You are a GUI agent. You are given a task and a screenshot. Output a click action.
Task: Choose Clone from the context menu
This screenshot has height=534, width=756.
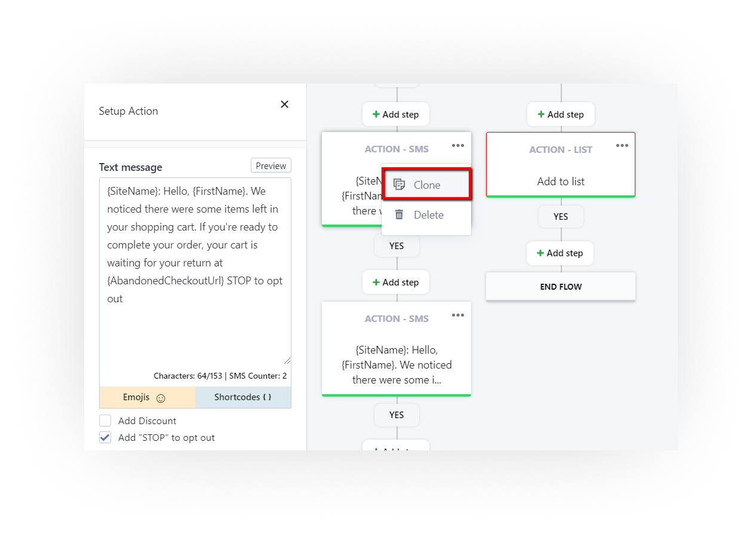pyautogui.click(x=426, y=185)
